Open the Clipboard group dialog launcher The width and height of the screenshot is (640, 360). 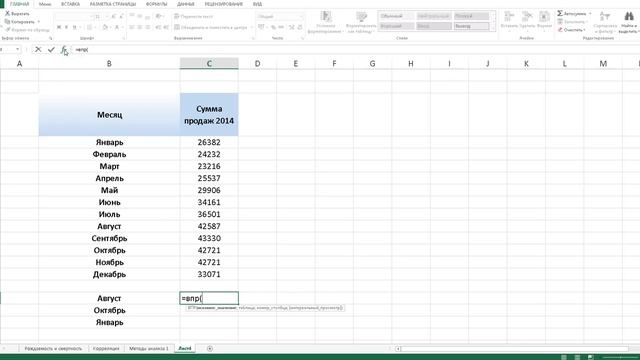[51, 38]
